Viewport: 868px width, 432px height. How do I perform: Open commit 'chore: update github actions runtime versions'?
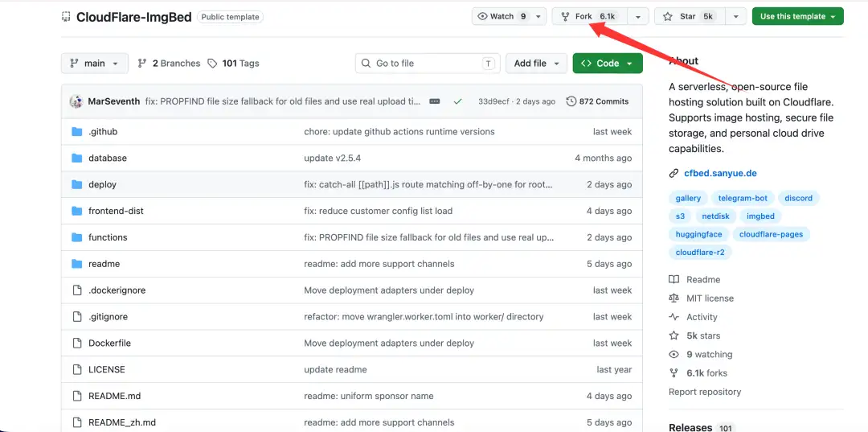coord(399,132)
